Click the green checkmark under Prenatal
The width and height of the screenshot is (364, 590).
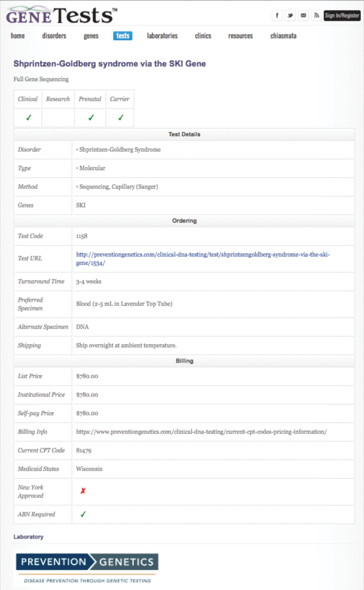click(90, 118)
